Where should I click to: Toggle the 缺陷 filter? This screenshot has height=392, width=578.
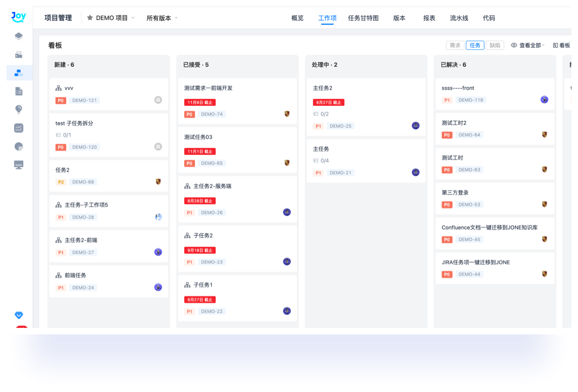click(495, 45)
